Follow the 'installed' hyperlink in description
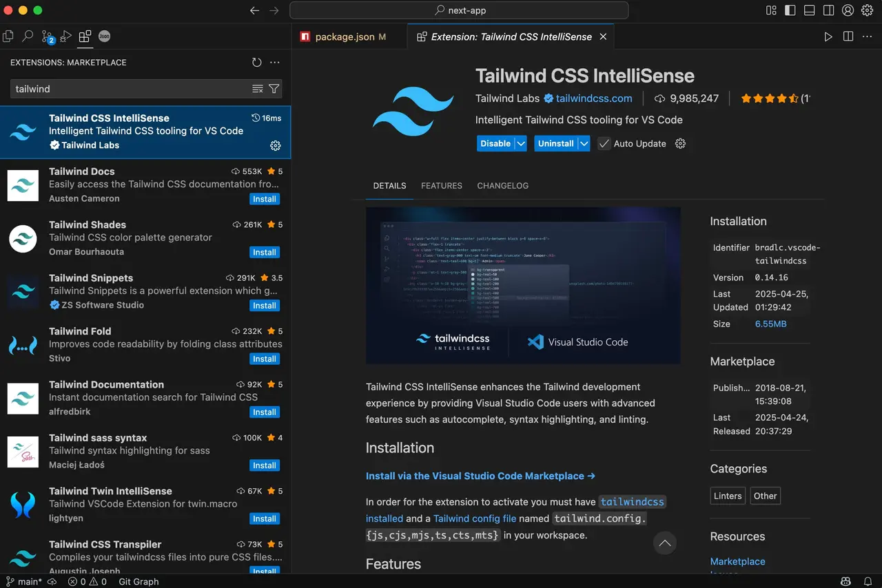 384,518
